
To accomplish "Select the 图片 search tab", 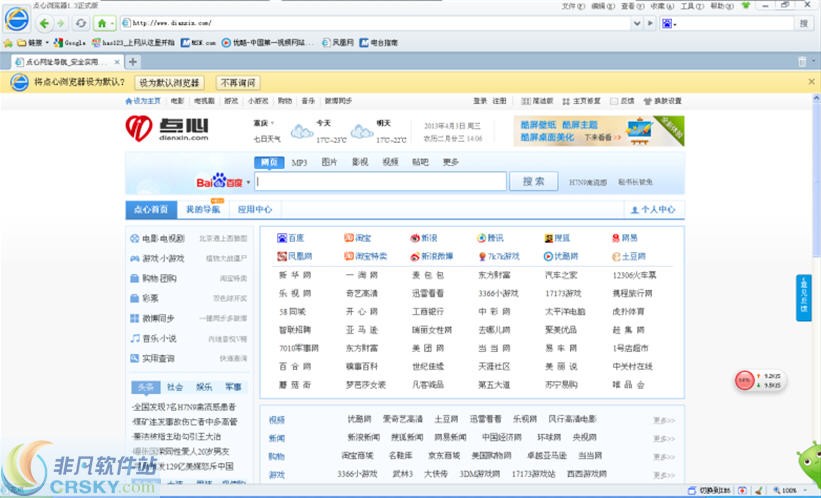I will click(329, 162).
